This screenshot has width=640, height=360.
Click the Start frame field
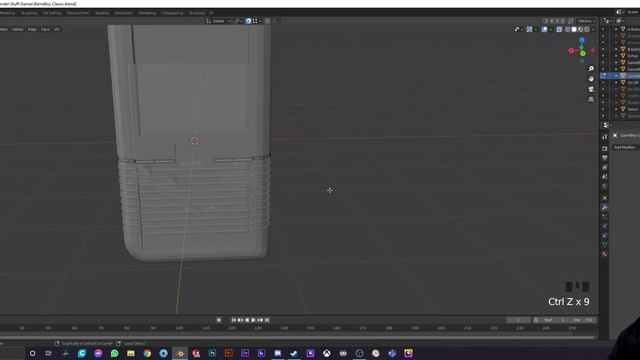pyautogui.click(x=553, y=320)
